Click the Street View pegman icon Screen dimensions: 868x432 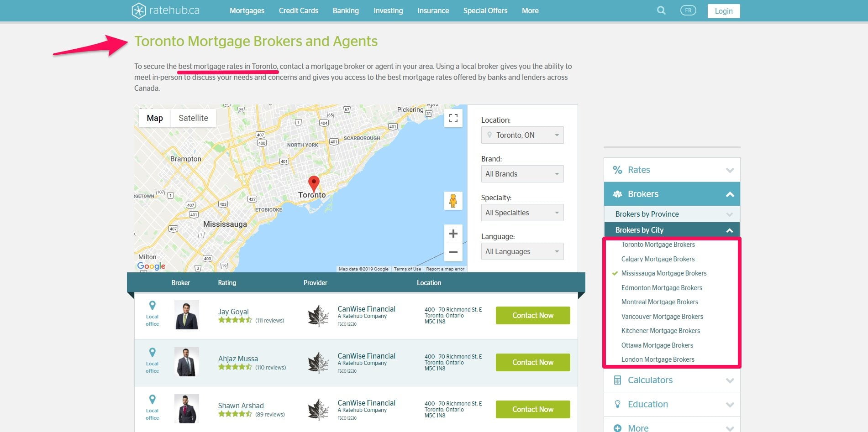coord(453,201)
